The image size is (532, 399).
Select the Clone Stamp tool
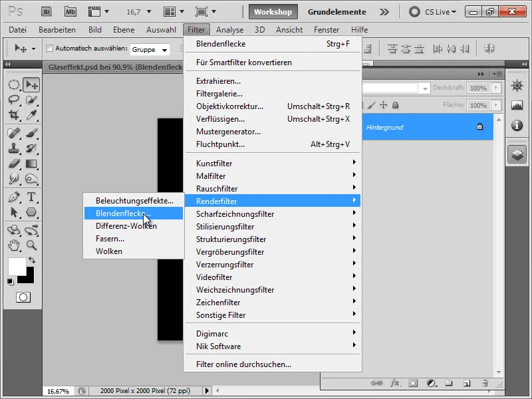(14, 148)
